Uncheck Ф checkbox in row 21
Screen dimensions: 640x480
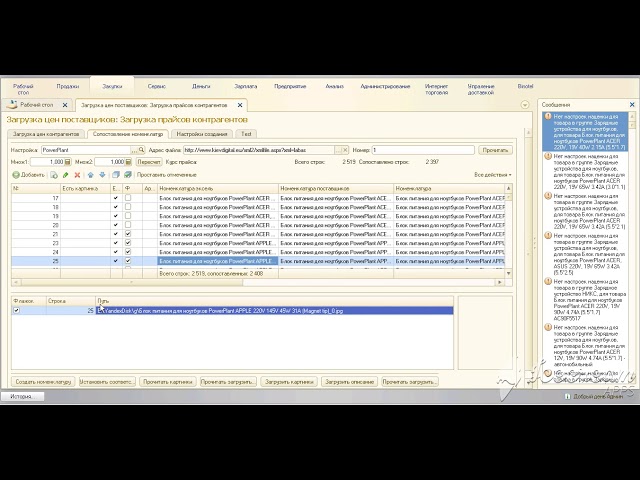[128, 233]
